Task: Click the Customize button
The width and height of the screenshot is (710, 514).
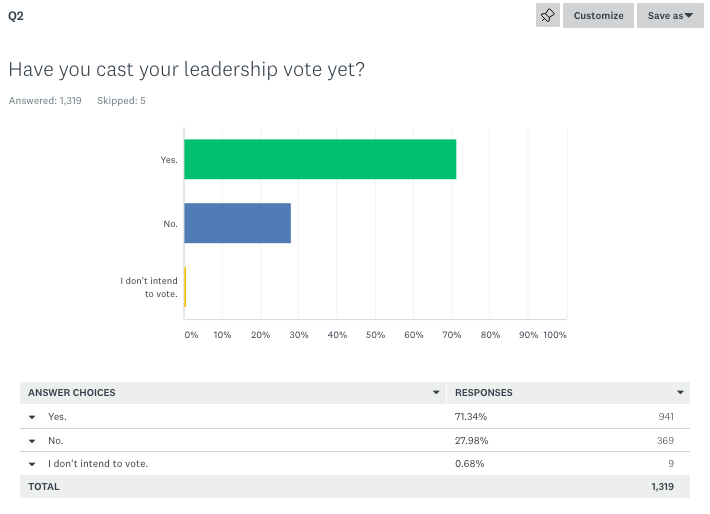Action: pyautogui.click(x=598, y=15)
